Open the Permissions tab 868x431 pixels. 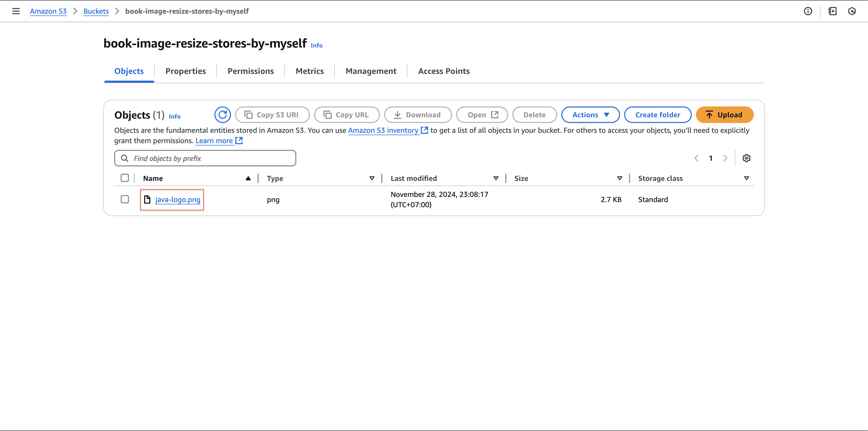[251, 71]
